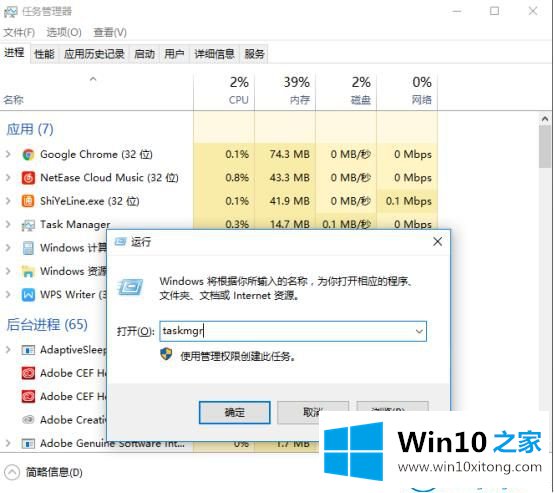Screen dimensions: 554x493
Task: Click the Task Manager title bar icon
Action: click(x=10, y=12)
